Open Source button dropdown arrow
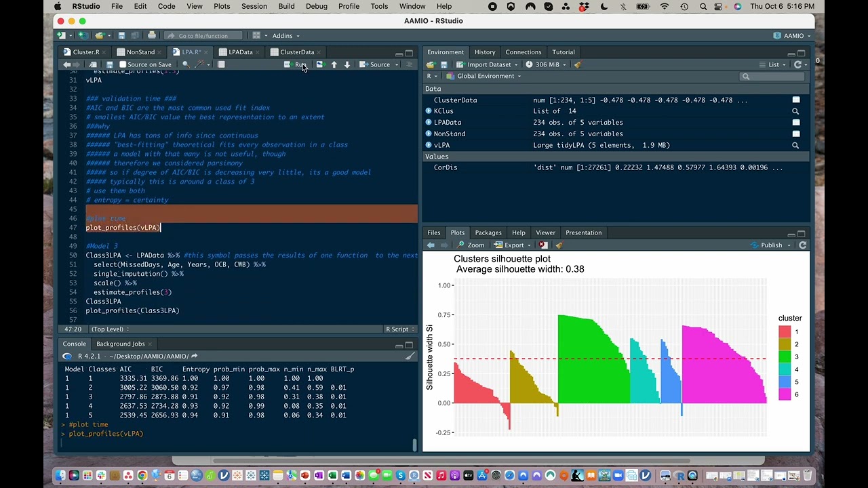 [x=396, y=64]
